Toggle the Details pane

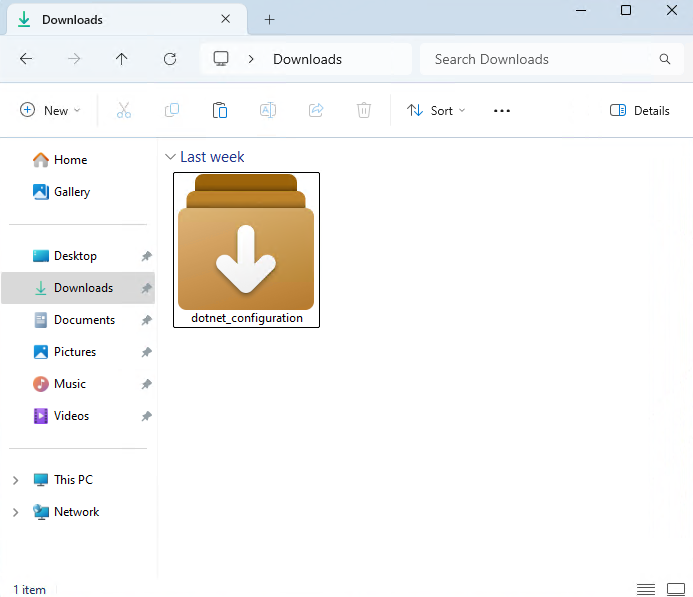point(640,111)
